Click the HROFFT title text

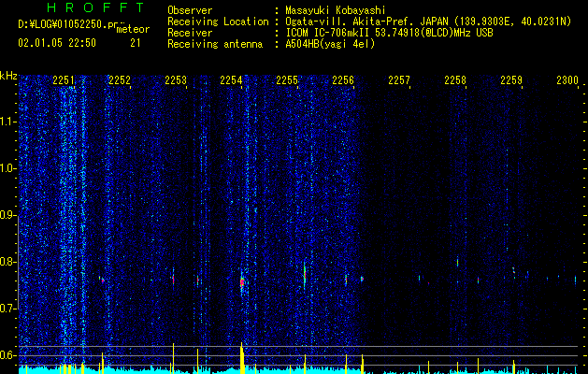[95, 7]
